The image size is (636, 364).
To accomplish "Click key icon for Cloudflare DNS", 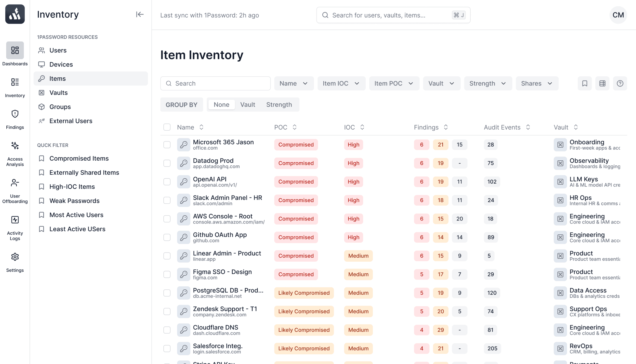I will click(x=183, y=330).
